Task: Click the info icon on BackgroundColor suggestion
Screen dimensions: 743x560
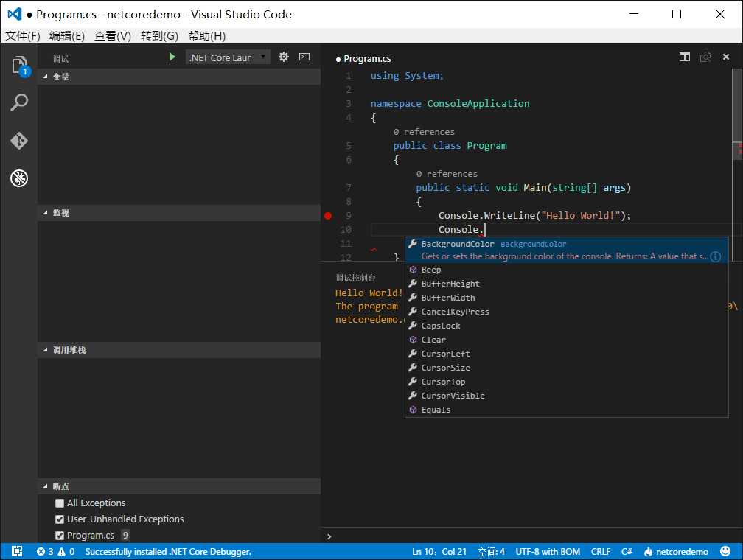Action: tap(716, 256)
